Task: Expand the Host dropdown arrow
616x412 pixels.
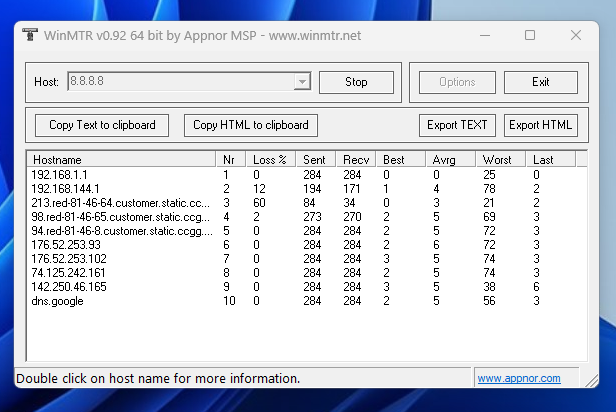Action: click(x=301, y=82)
